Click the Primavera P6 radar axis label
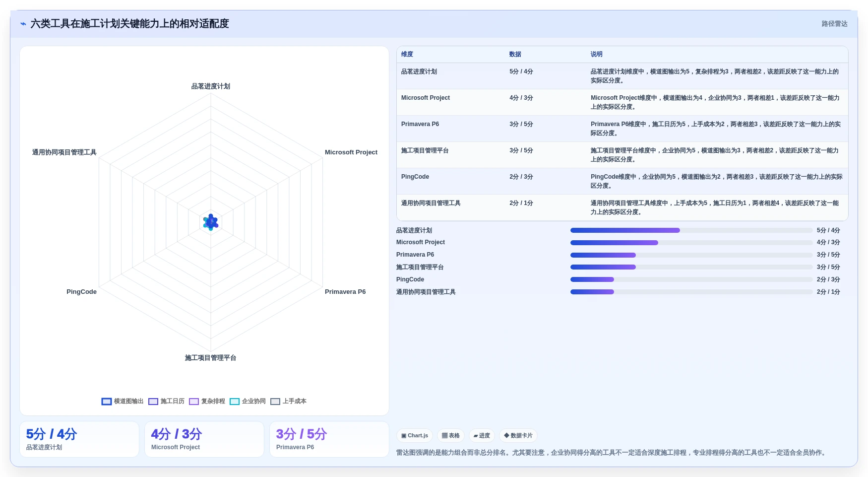 tap(345, 292)
